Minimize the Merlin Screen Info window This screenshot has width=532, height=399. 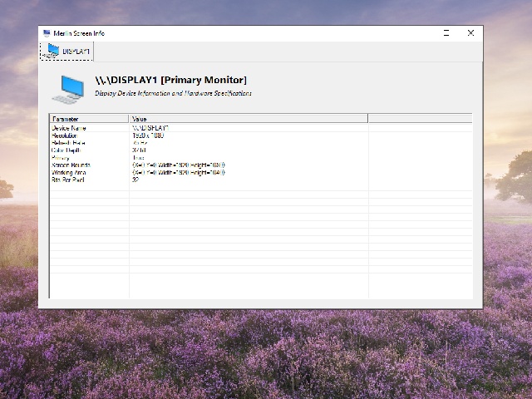click(446, 33)
